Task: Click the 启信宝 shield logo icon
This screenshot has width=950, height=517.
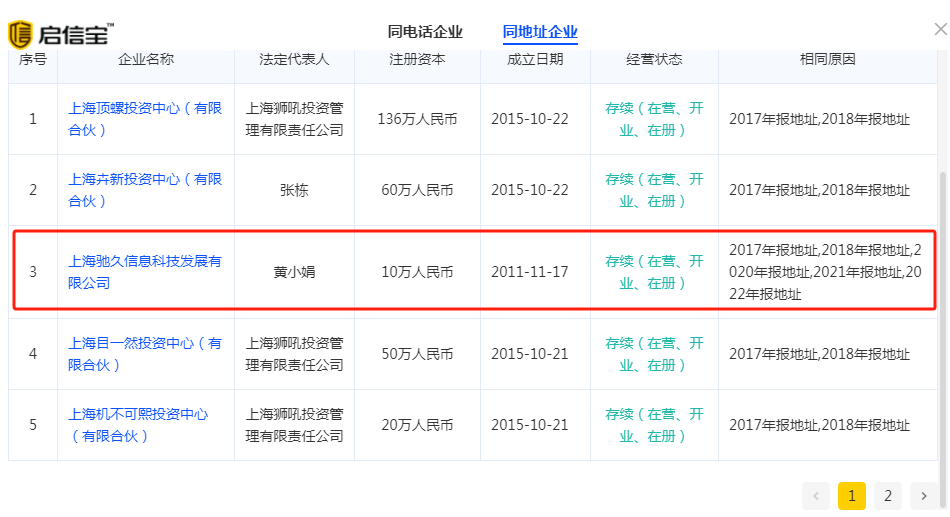Action: 20,35
